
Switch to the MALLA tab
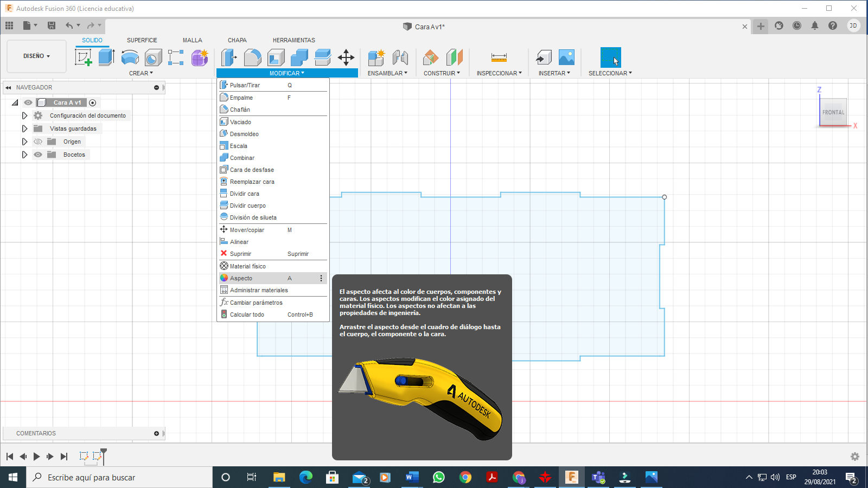(193, 40)
